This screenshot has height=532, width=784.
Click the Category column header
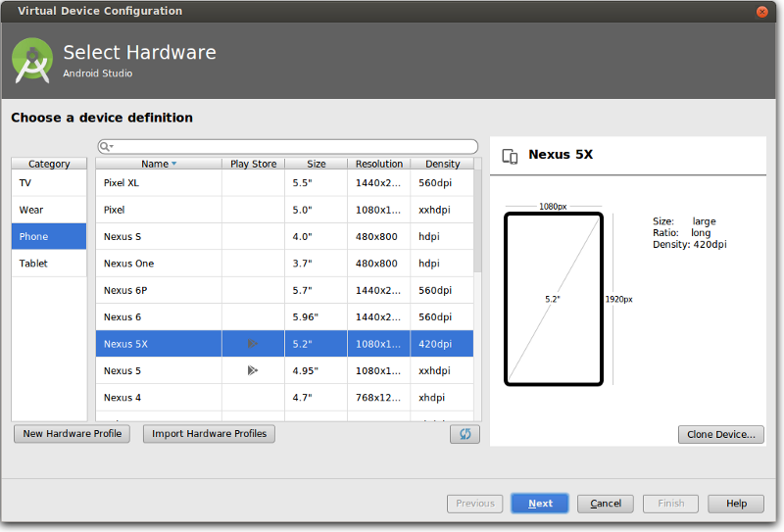[49, 164]
